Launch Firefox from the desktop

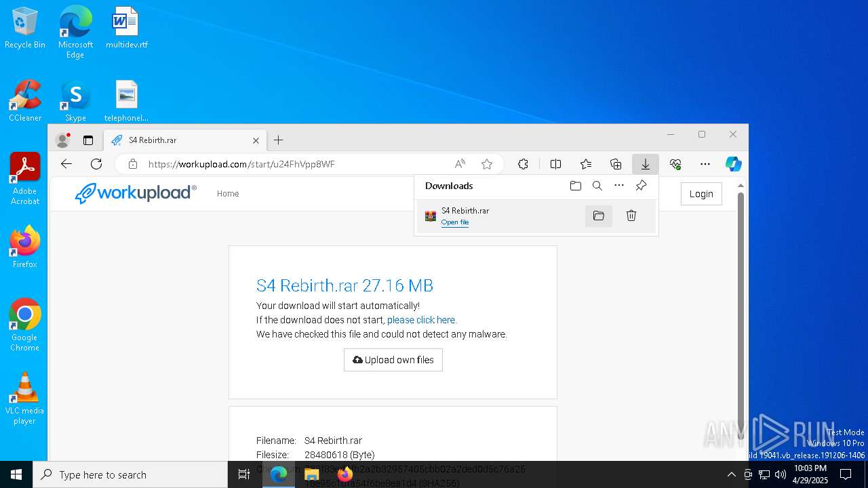pyautogui.click(x=25, y=247)
